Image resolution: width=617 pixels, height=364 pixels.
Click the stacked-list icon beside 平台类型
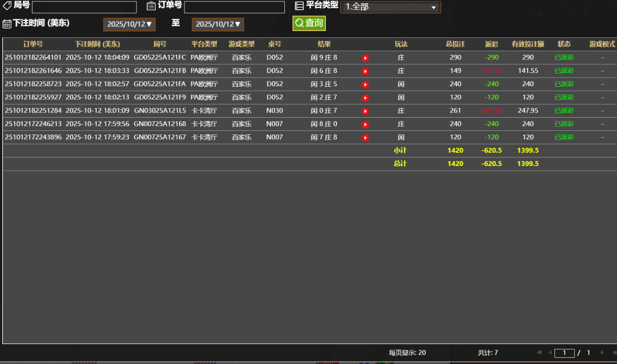[299, 5]
